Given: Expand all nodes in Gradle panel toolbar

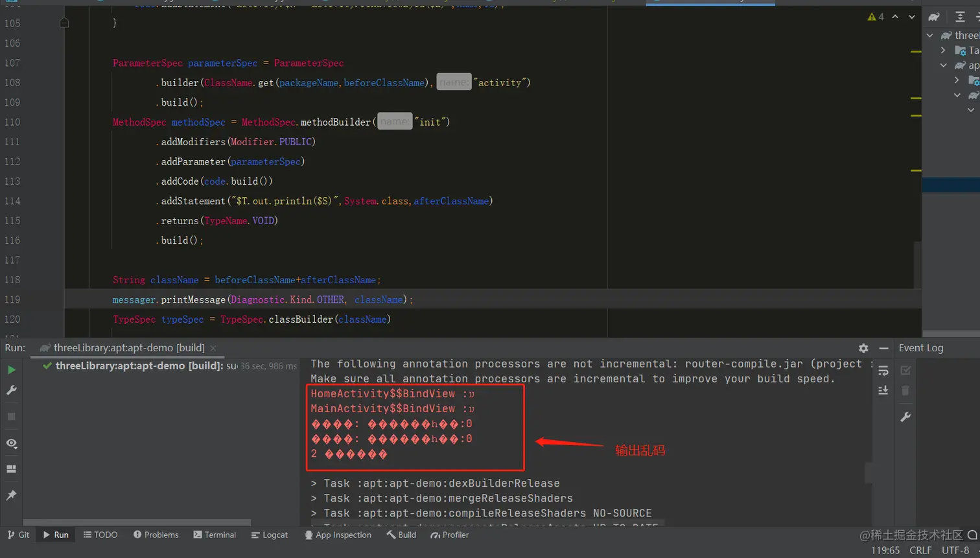Looking at the screenshot, I should (960, 17).
